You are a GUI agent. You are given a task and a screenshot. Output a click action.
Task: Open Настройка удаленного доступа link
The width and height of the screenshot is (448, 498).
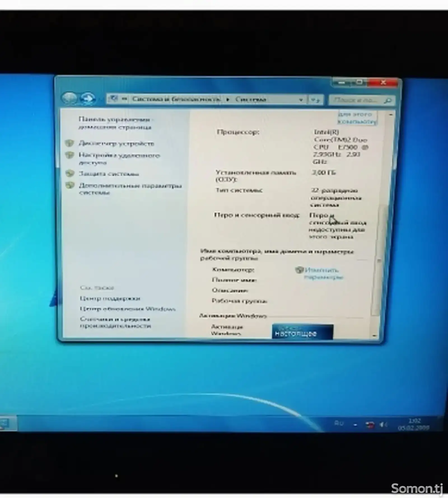(x=119, y=159)
